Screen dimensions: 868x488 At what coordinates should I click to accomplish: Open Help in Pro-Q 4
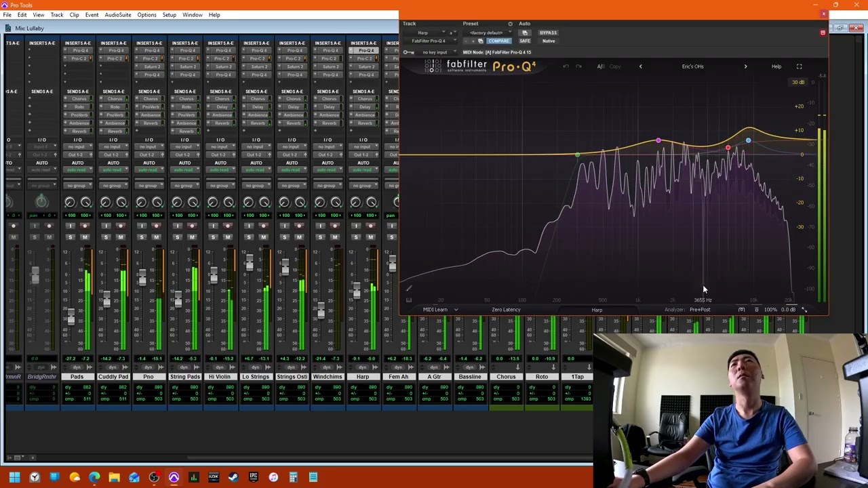pyautogui.click(x=776, y=66)
